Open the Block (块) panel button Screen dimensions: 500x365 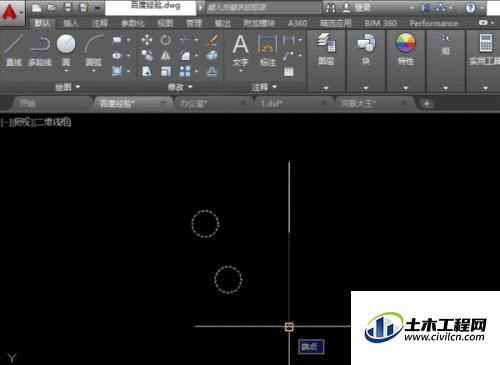[x=366, y=49]
